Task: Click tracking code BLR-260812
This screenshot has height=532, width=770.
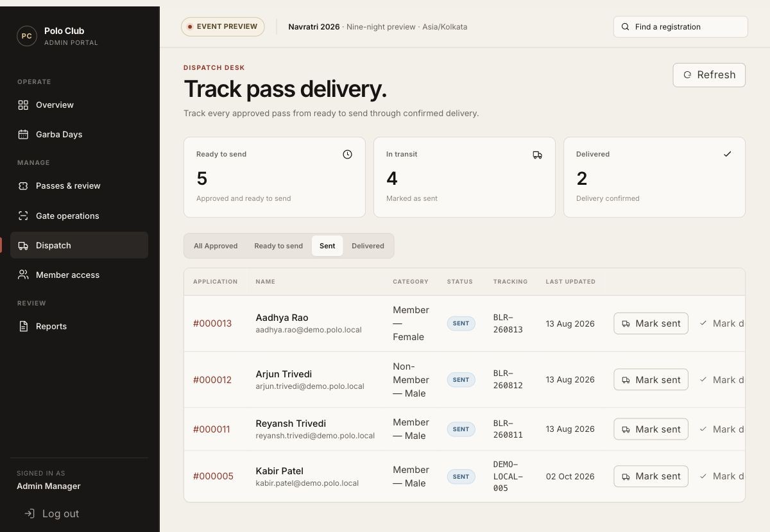Action: click(x=508, y=380)
